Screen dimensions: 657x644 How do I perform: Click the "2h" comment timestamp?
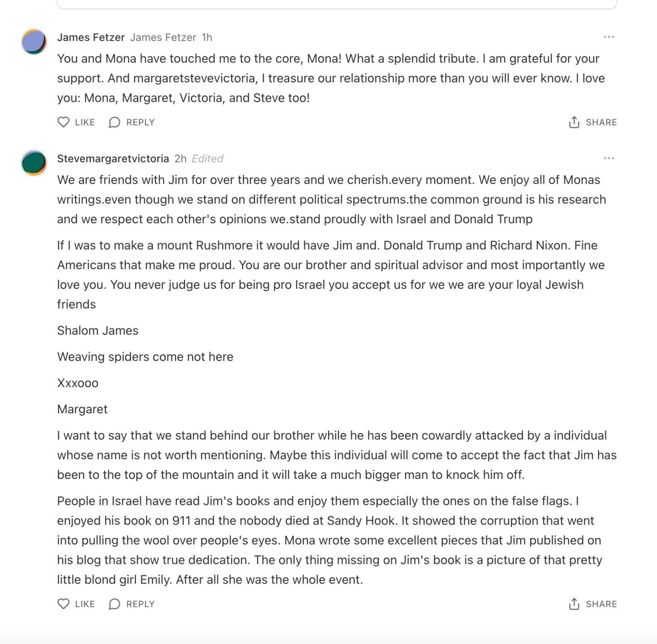coord(180,159)
